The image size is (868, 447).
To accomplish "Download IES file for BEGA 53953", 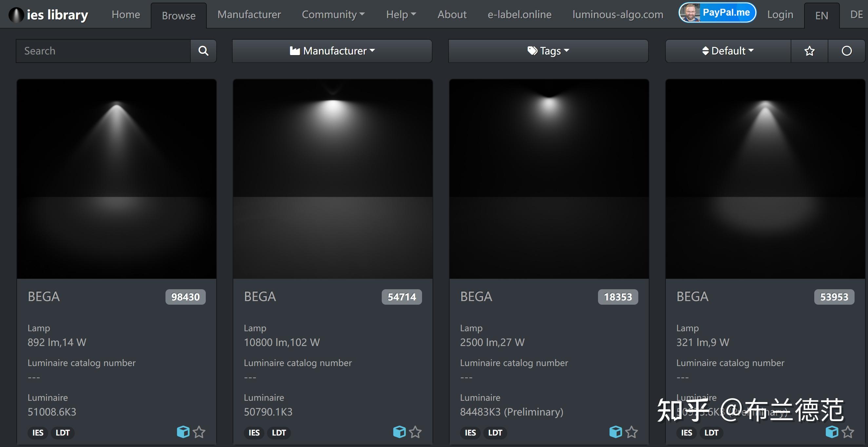I will point(687,433).
